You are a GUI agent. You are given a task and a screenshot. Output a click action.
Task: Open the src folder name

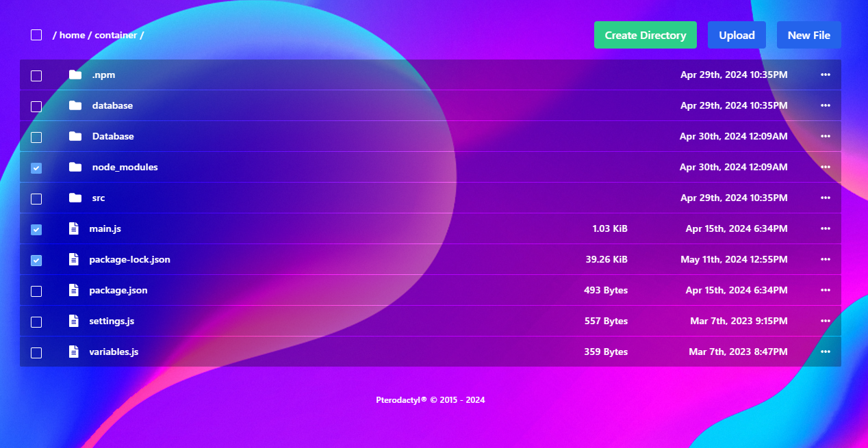(x=99, y=198)
